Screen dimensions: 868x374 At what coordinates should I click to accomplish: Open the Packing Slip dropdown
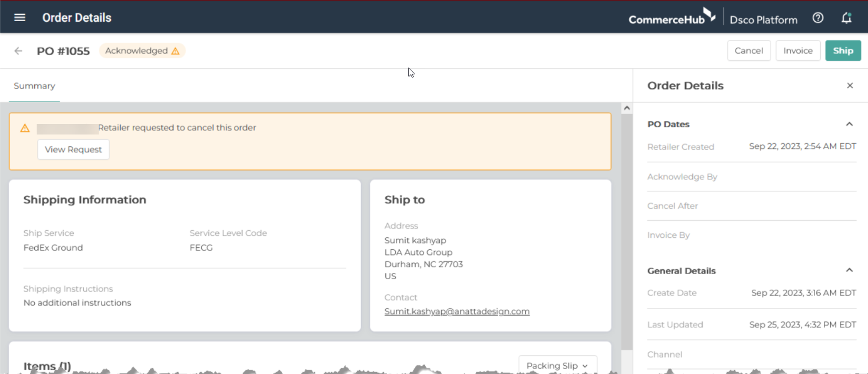tap(557, 365)
